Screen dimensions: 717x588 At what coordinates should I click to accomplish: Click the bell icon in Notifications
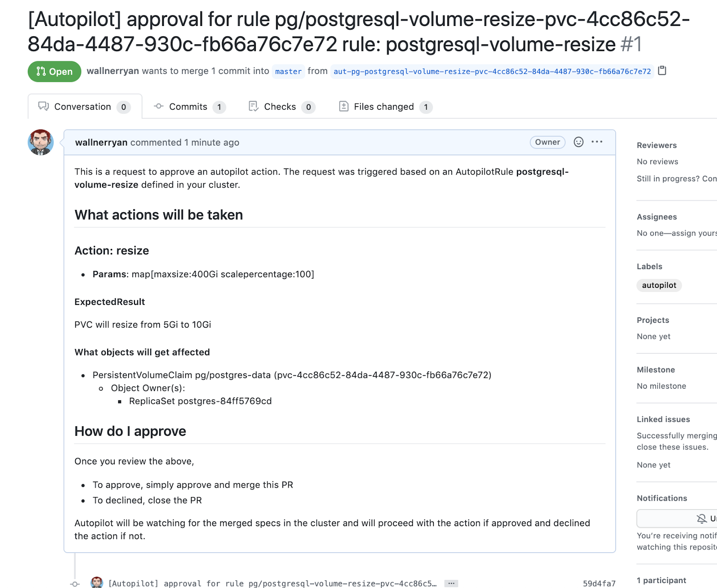(x=701, y=519)
